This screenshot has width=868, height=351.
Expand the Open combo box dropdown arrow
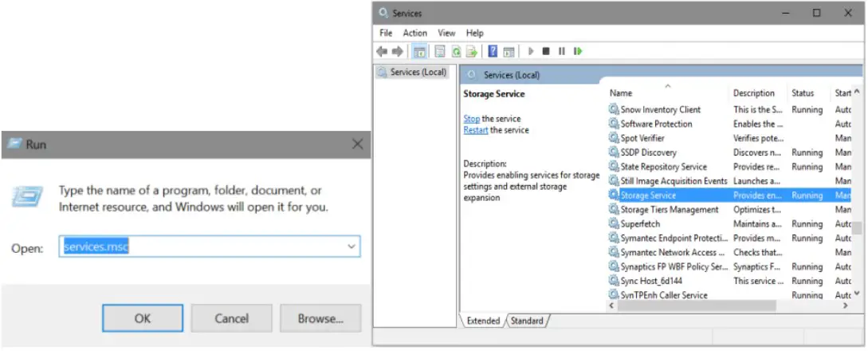(x=351, y=247)
